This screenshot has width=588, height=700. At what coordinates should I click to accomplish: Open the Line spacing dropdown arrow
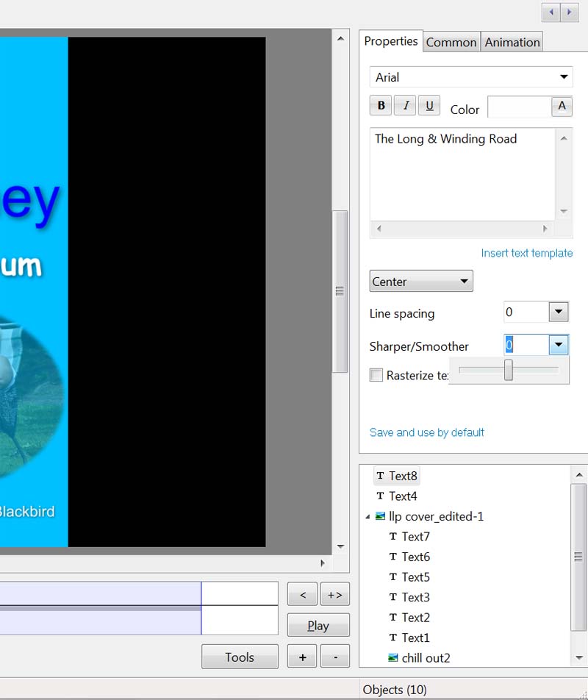(559, 312)
